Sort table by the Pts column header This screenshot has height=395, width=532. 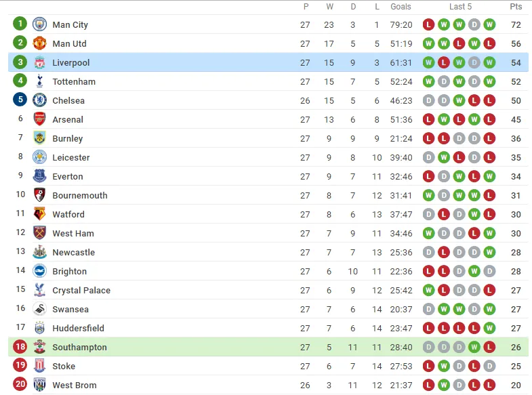pos(516,7)
